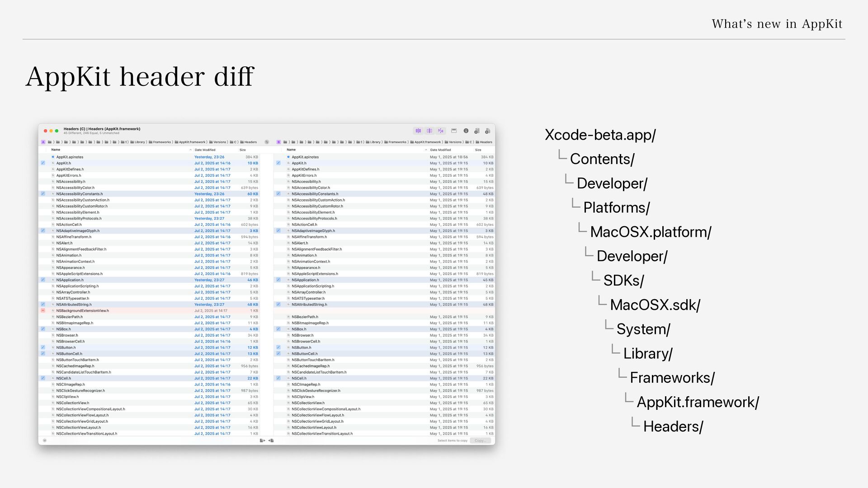Click Frameworks in the right path bar
Viewport: 868px width, 488px height.
[x=396, y=142]
